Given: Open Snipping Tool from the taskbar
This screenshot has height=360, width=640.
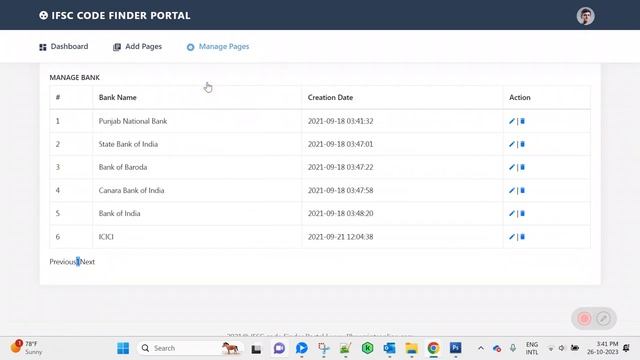Looking at the screenshot, I should tap(324, 348).
